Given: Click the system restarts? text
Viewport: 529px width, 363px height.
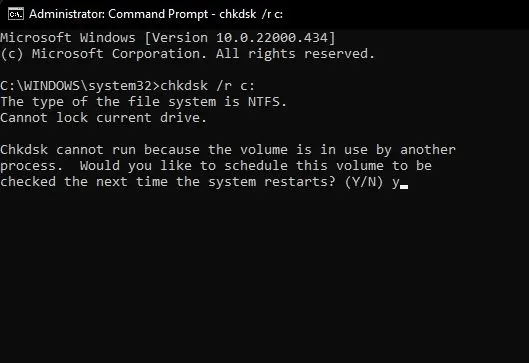Looking at the screenshot, I should click(272, 182).
